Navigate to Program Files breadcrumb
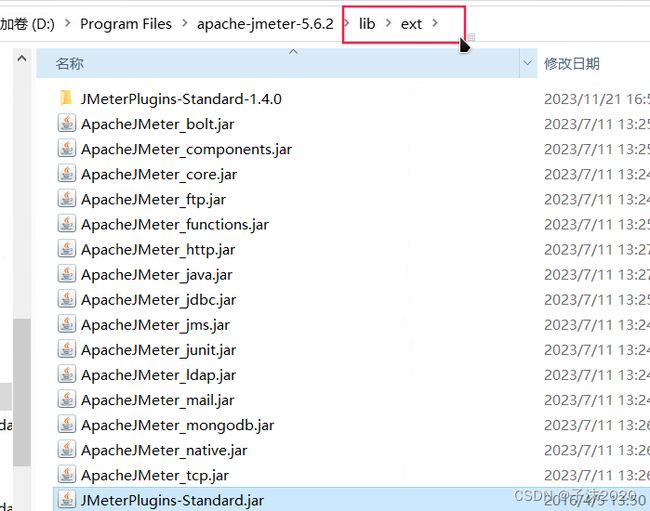650x511 pixels. point(126,24)
